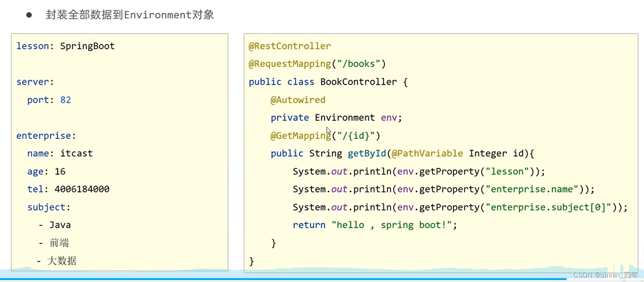Click the 'public String getById' method signature
This screenshot has height=282, width=644.
(402, 154)
